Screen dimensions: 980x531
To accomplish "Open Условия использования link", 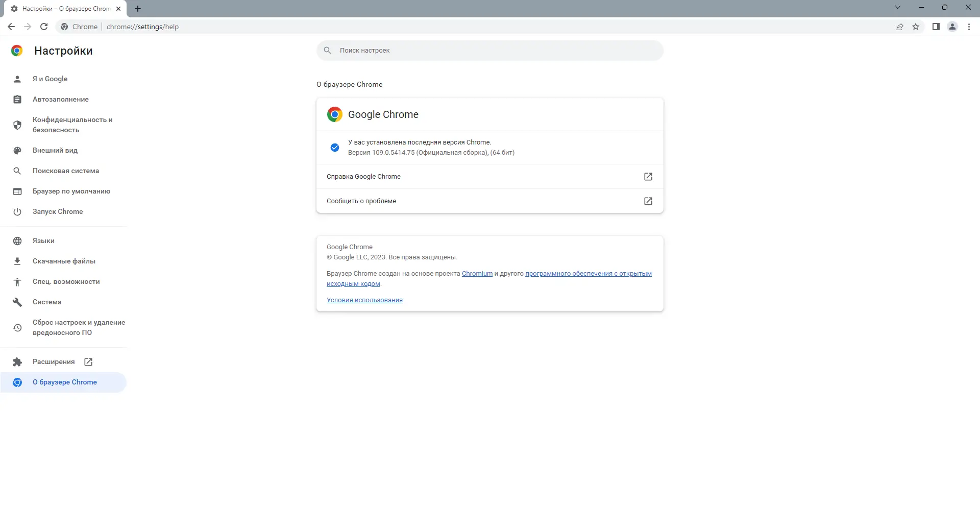I will [x=364, y=300].
